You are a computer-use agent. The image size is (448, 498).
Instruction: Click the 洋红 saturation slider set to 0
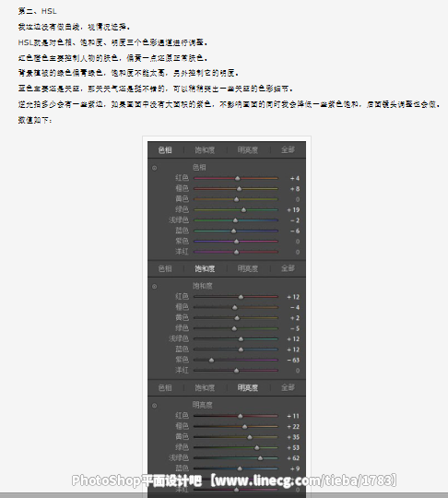(x=236, y=371)
